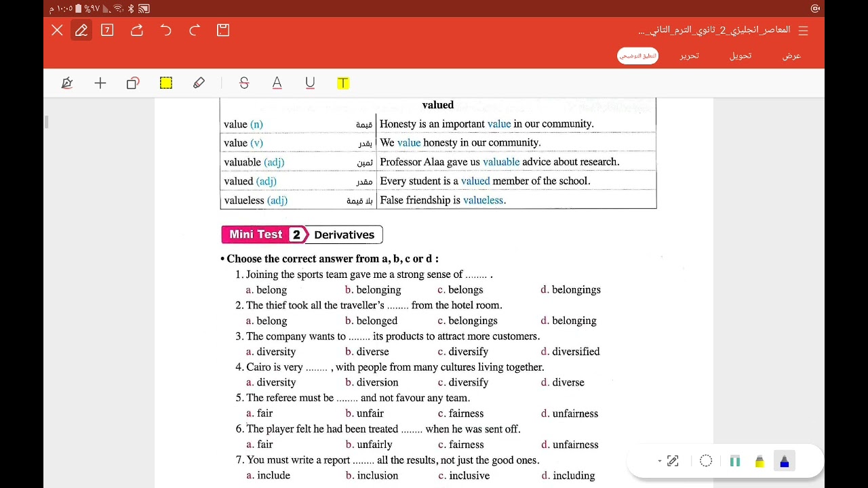Close the document with the X icon

[x=57, y=30]
